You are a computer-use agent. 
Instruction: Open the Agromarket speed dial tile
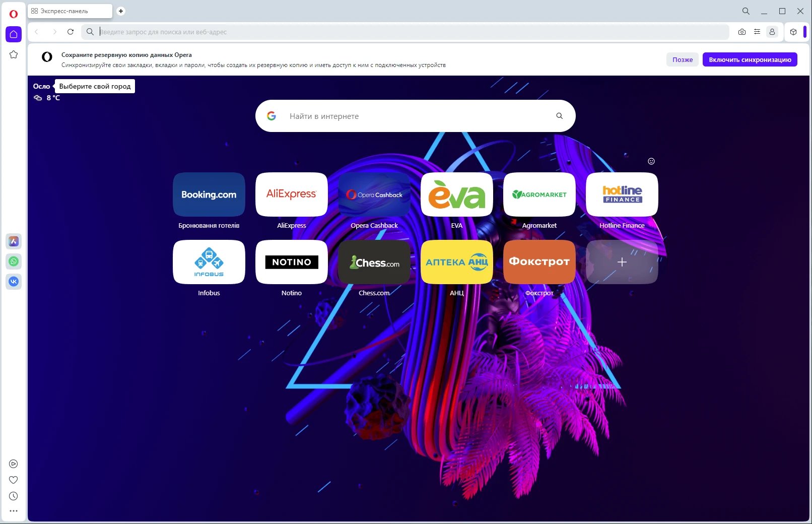(x=539, y=194)
